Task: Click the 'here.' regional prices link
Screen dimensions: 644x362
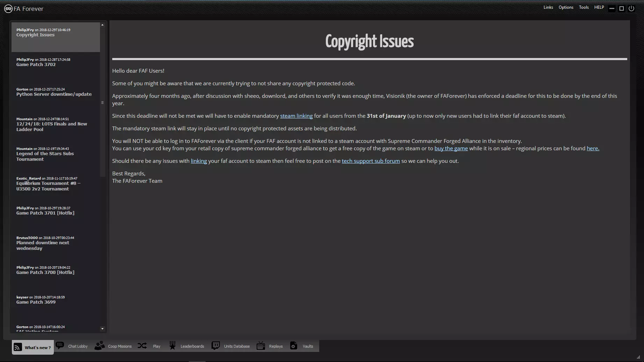Action: 593,149
